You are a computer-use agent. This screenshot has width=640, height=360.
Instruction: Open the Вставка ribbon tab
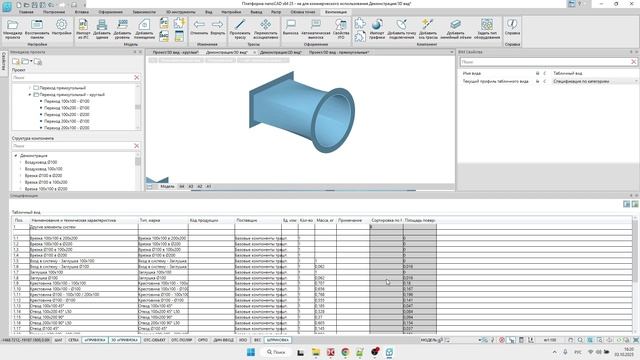(82, 12)
